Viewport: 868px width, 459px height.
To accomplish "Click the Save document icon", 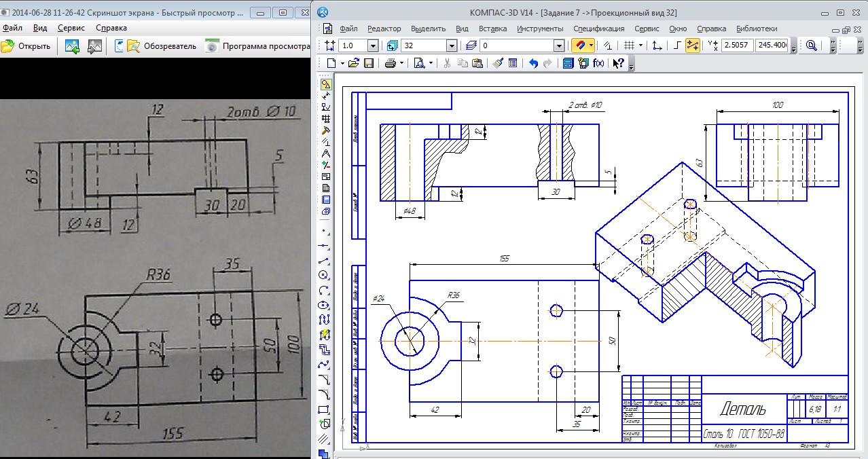I will click(368, 63).
